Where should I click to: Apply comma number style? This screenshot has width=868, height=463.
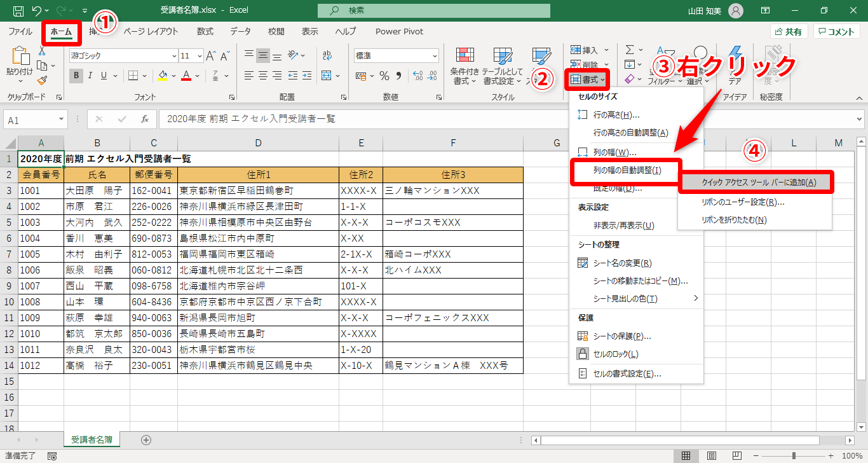[x=400, y=76]
